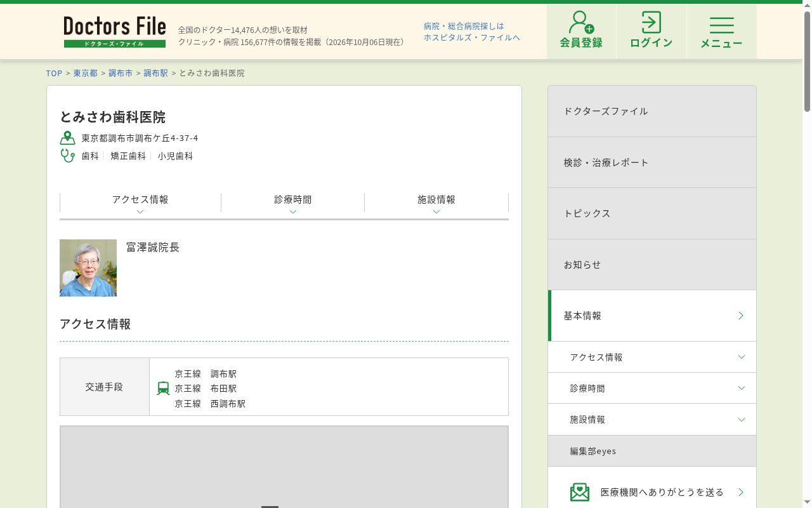
Task: Expand 診療時間 in the sidebar
Action: coord(652,388)
